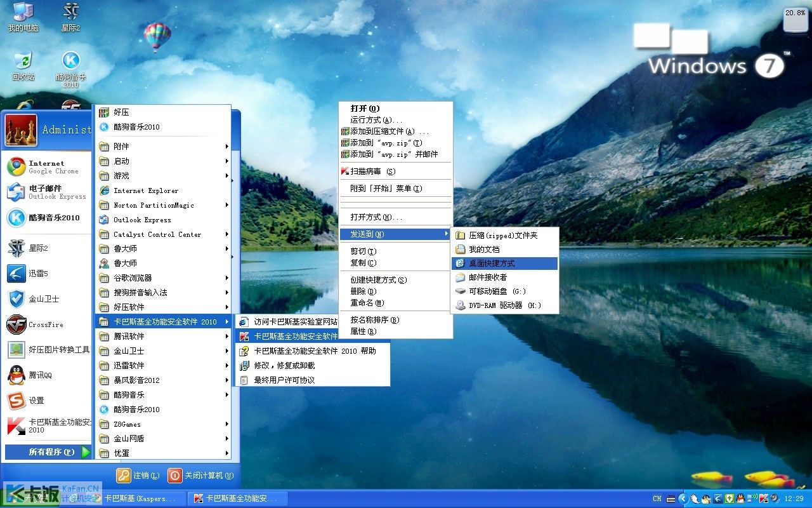Choose 桌面快捷方式 in Send To submenu
The width and height of the screenshot is (812, 508).
pos(505,264)
